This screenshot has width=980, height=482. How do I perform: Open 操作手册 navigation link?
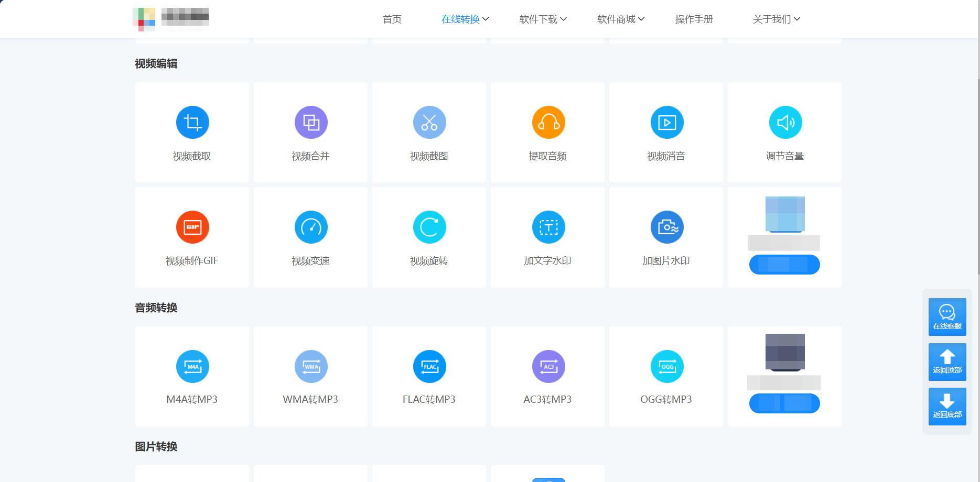(x=694, y=19)
